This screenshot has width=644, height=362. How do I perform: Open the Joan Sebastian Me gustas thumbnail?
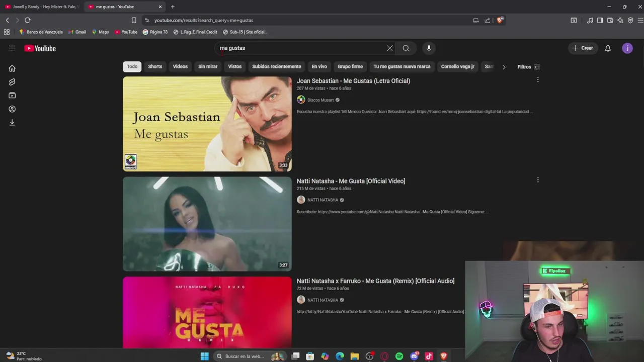point(207,124)
